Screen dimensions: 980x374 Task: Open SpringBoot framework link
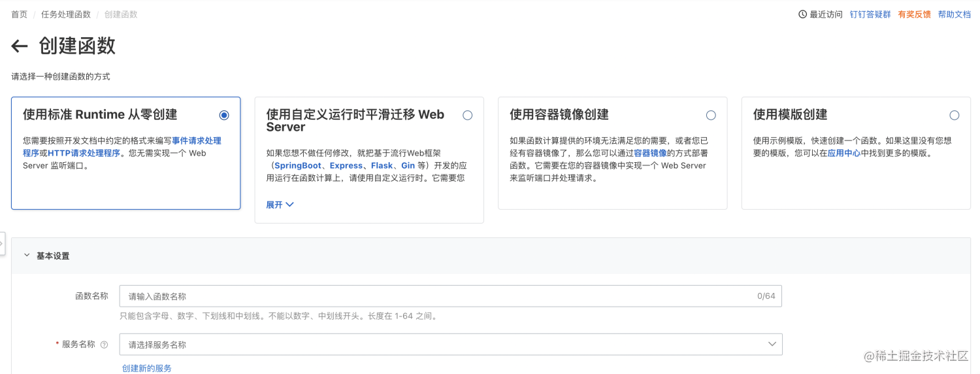(x=298, y=165)
